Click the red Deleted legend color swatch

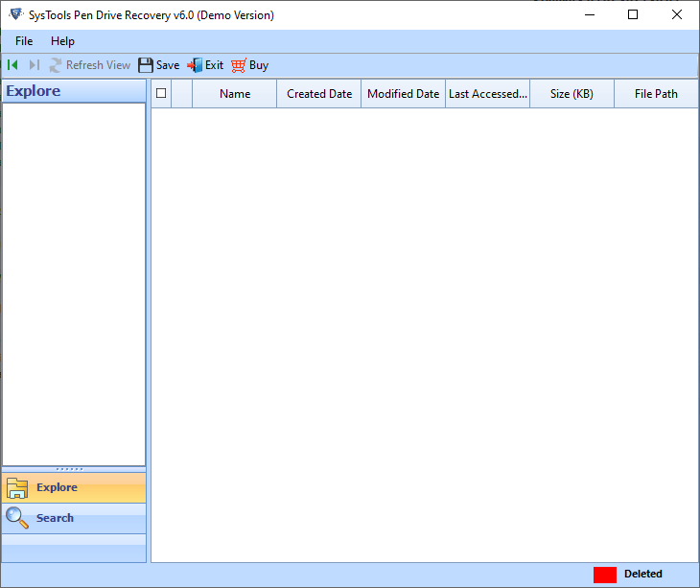click(605, 575)
